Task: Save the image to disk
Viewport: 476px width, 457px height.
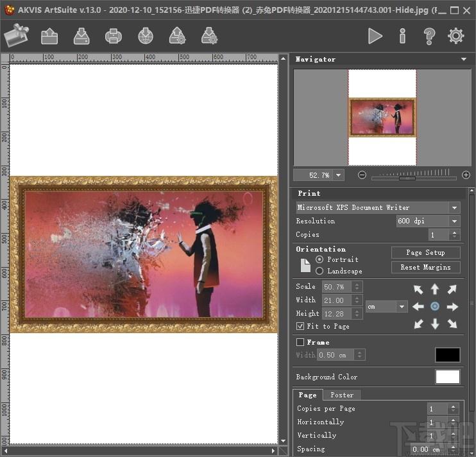Action: click(x=81, y=36)
